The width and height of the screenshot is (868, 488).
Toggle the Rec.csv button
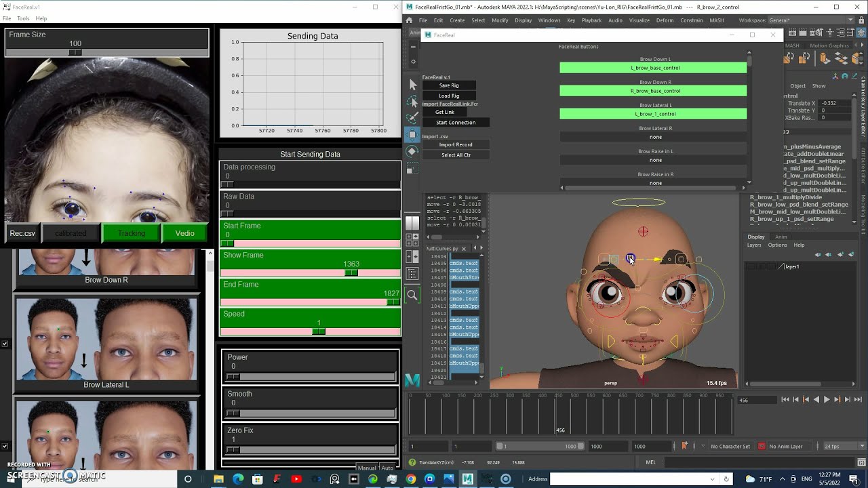(22, 233)
